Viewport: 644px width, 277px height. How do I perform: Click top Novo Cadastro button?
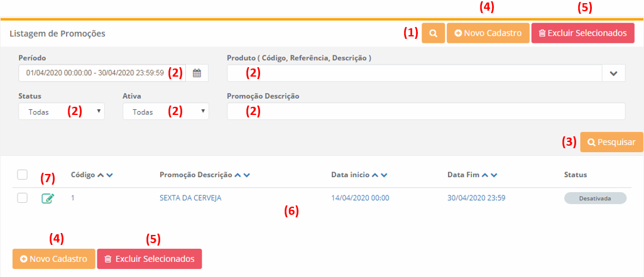[x=488, y=33]
